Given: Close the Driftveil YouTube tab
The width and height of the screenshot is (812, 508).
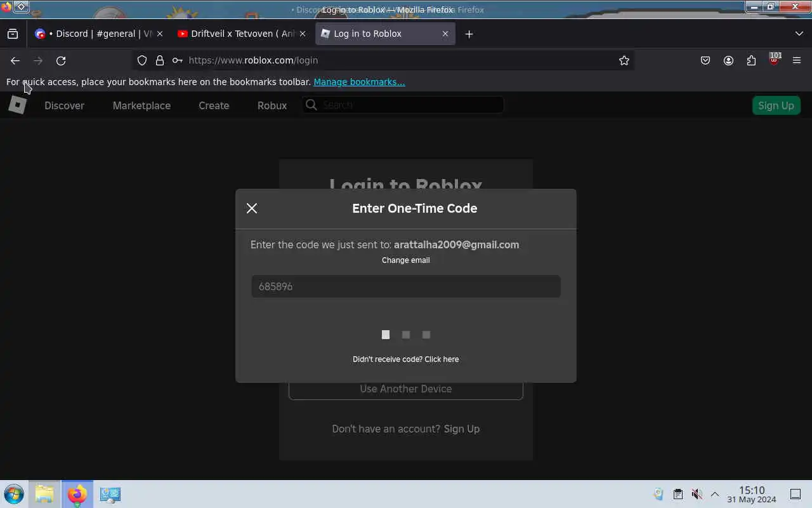Looking at the screenshot, I should point(303,34).
